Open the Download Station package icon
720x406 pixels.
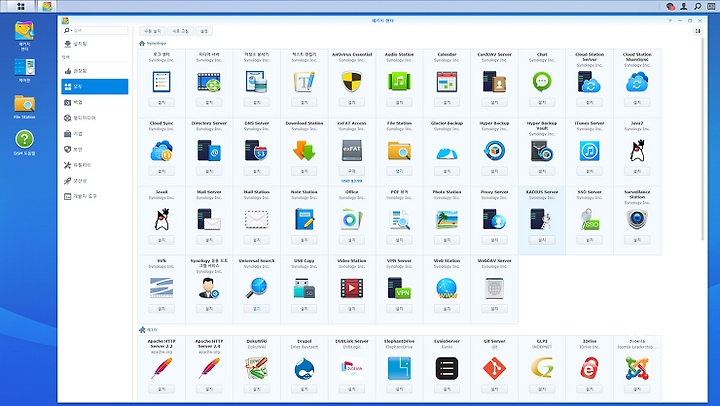tap(304, 151)
